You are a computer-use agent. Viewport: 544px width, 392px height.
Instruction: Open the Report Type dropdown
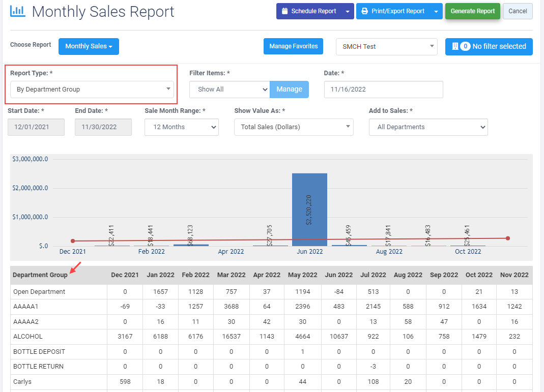tap(92, 89)
